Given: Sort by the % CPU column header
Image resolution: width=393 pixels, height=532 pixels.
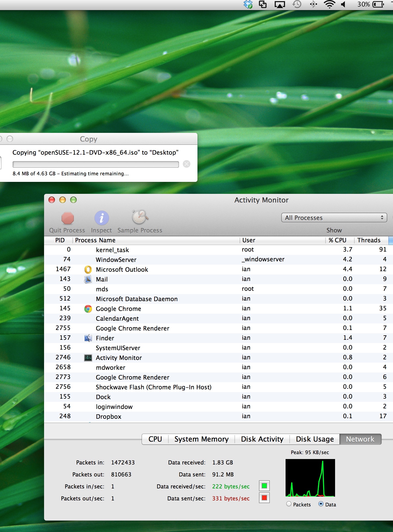Looking at the screenshot, I should tap(340, 240).
